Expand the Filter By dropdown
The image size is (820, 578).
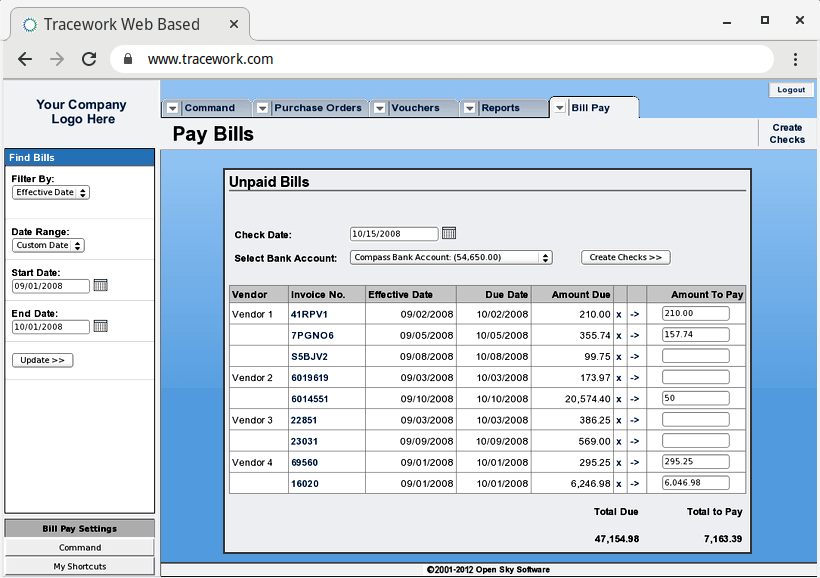coord(51,193)
